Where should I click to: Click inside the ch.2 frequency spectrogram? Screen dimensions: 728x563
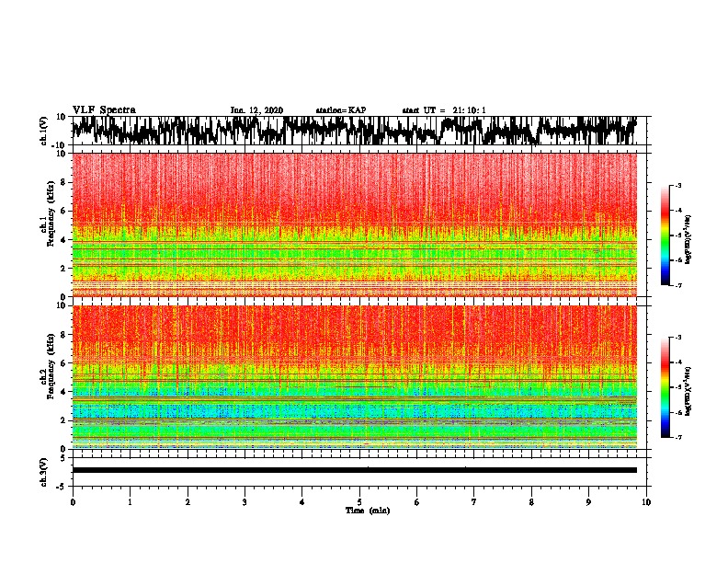355,377
